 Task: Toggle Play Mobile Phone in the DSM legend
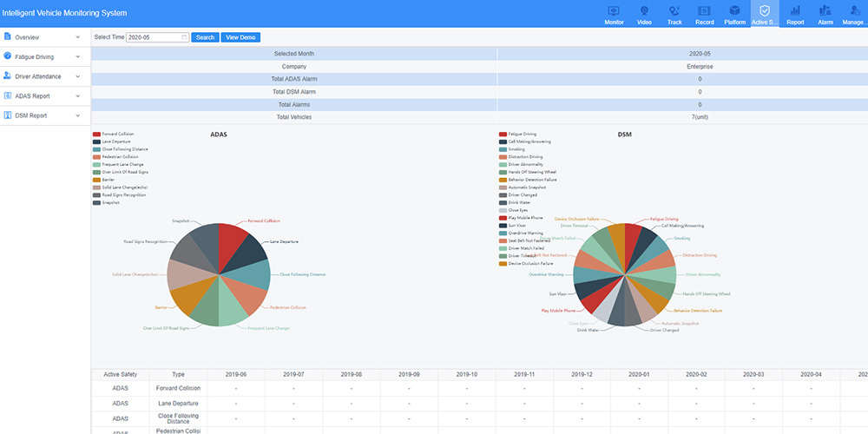[521, 218]
